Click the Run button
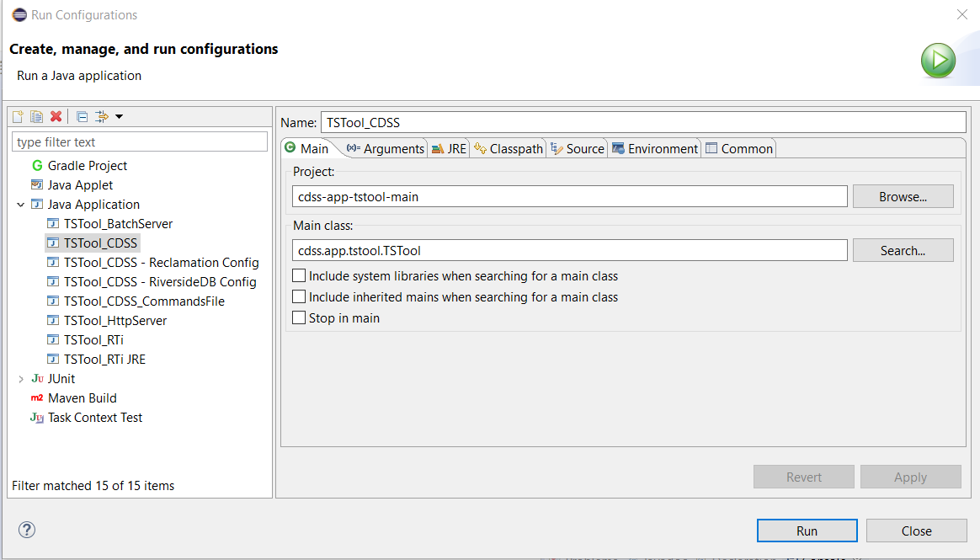Screen dimensions: 980x560 click(x=807, y=531)
